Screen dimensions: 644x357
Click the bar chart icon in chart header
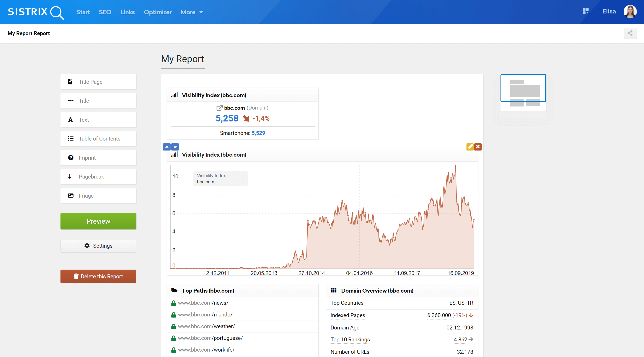coord(174,154)
